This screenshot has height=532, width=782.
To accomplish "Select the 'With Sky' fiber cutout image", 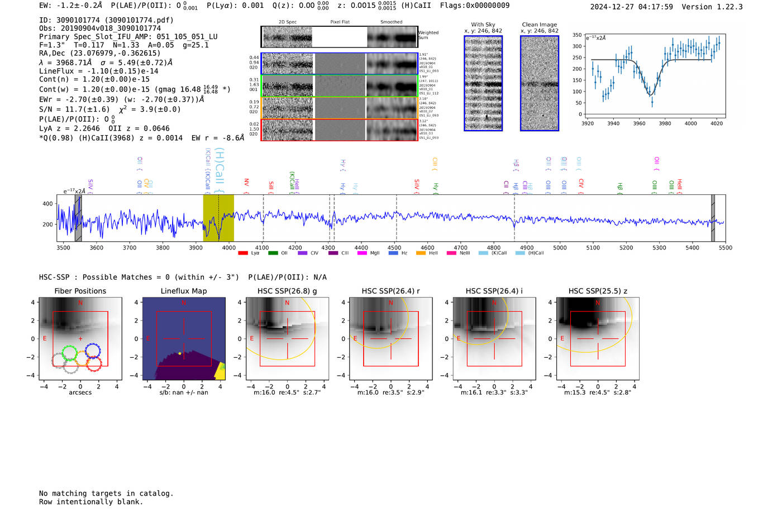I will pos(483,83).
